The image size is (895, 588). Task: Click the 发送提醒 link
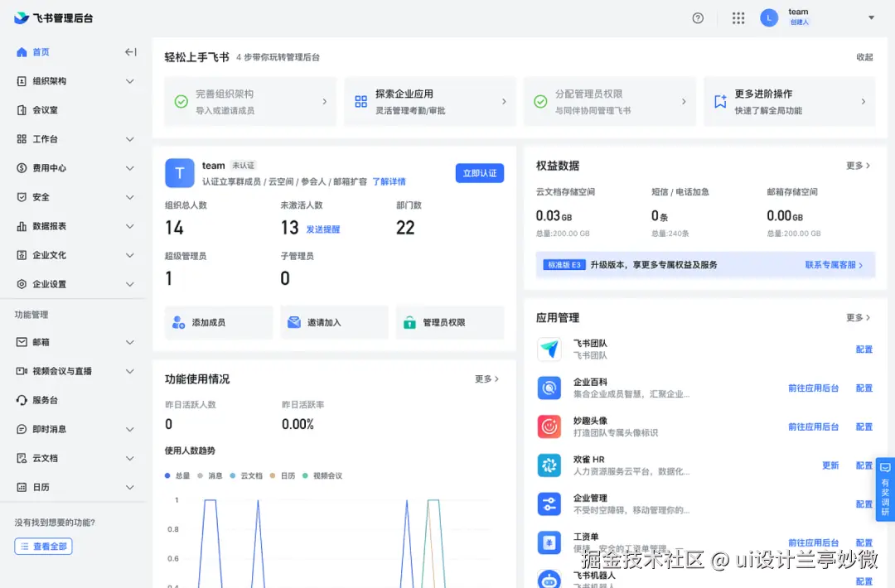pyautogui.click(x=323, y=229)
